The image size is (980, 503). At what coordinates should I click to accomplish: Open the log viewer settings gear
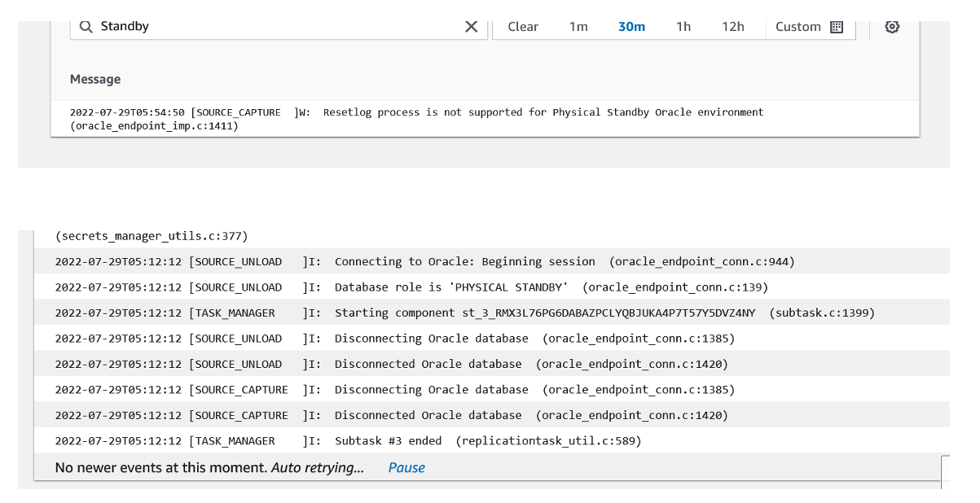tap(892, 27)
